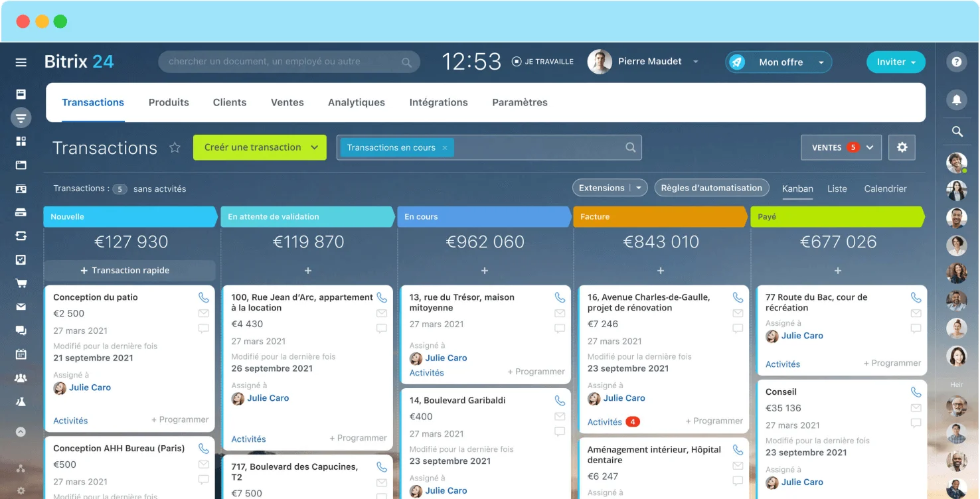Click the search magnifier in right sidebar
The width and height of the screenshot is (980, 499).
[957, 131]
